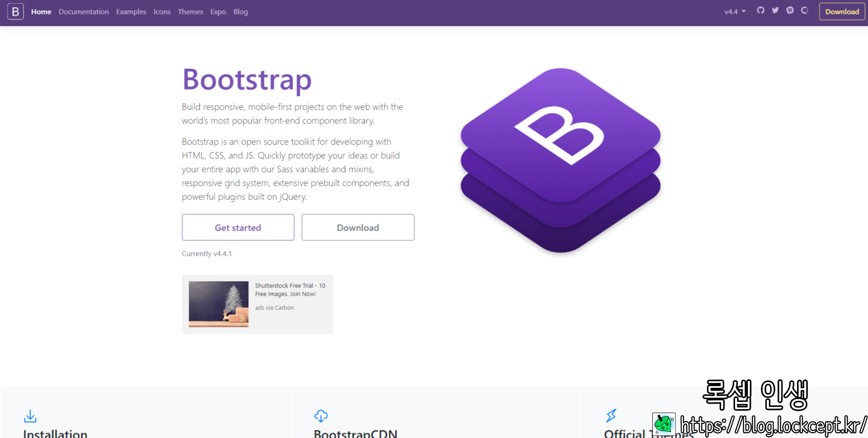The image size is (868, 438).
Task: Open the Themes nav item
Action: pos(190,12)
